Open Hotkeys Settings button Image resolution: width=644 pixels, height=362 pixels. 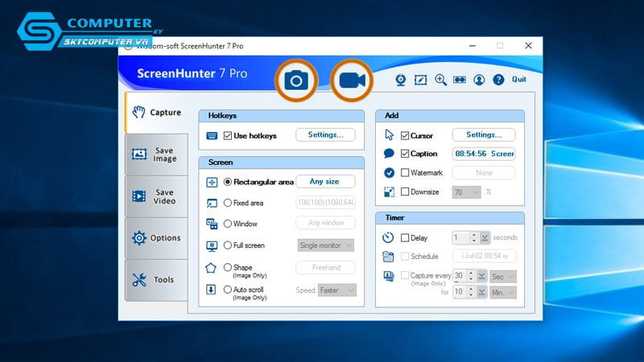coord(326,134)
